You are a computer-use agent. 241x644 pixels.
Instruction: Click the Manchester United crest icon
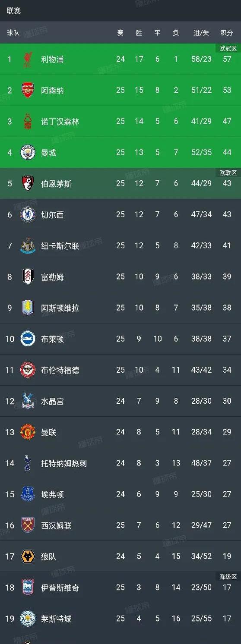click(x=28, y=432)
